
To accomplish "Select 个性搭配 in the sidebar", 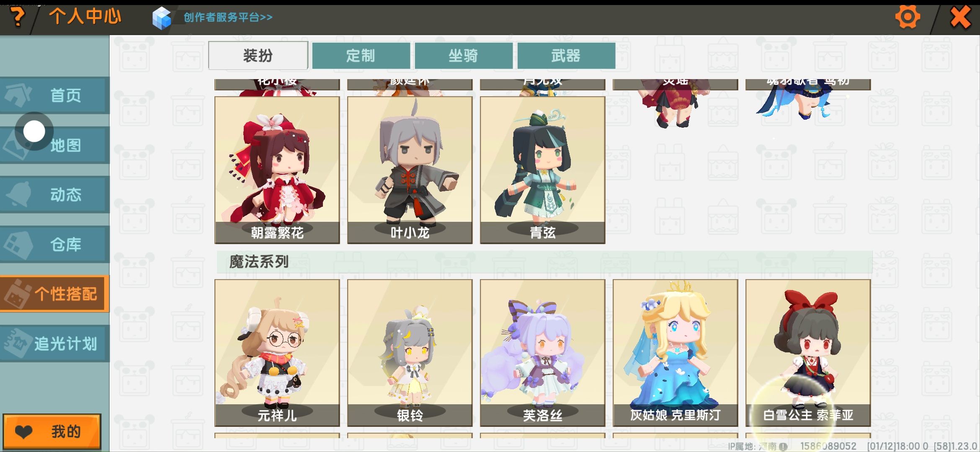I will coord(55,294).
